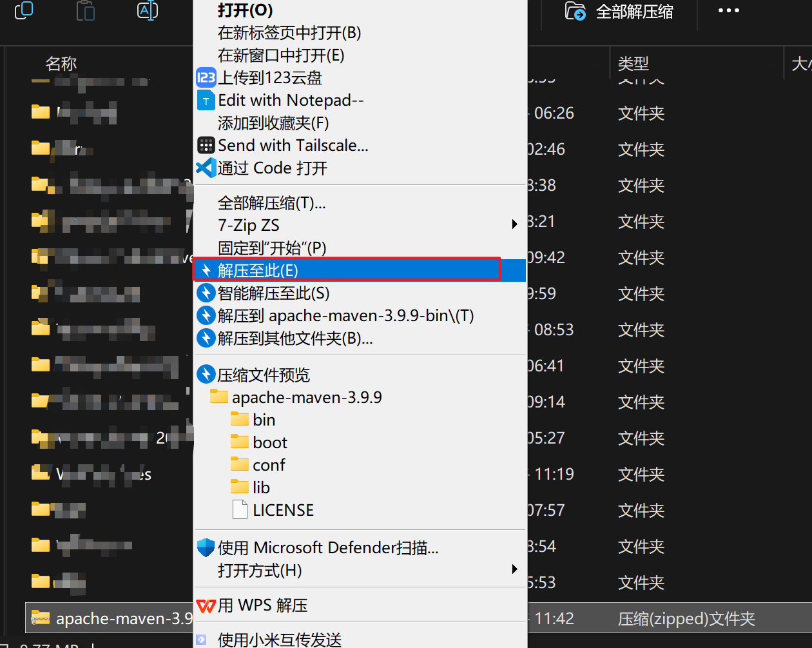Click the Notepad-- icon in menu
This screenshot has width=812, height=648.
tap(206, 101)
